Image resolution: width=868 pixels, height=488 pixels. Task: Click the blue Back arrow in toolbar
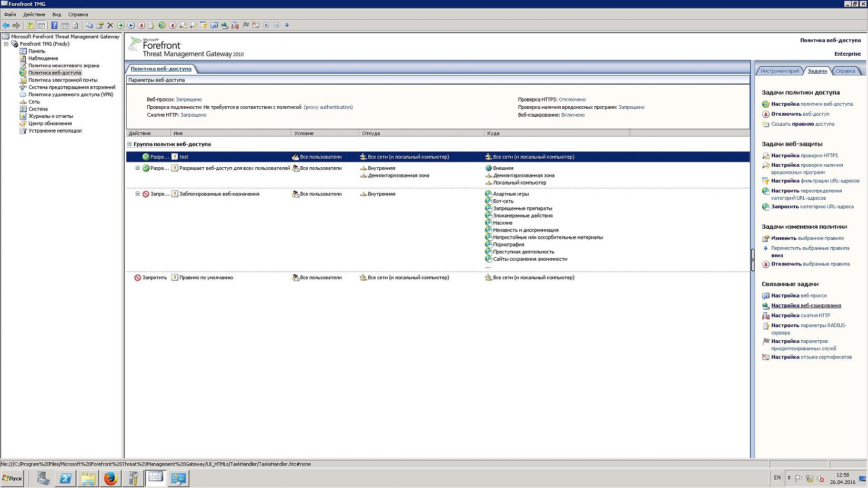6,25
